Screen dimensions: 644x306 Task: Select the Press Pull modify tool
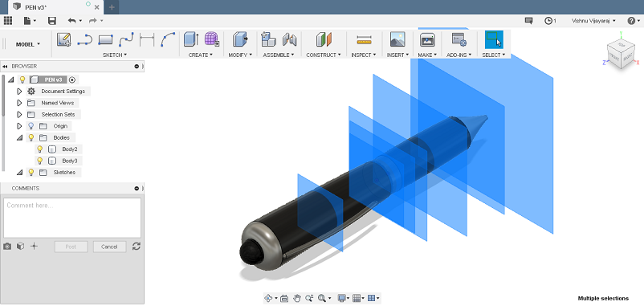pos(240,39)
